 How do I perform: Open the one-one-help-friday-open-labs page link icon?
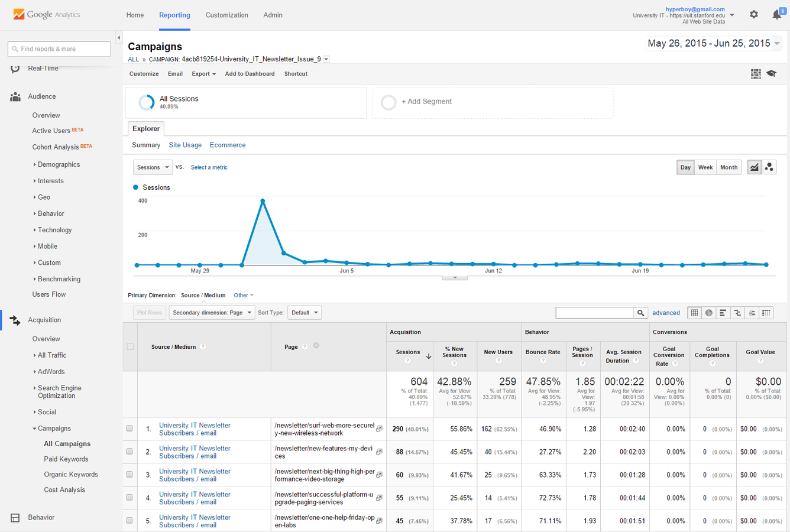pyautogui.click(x=379, y=521)
